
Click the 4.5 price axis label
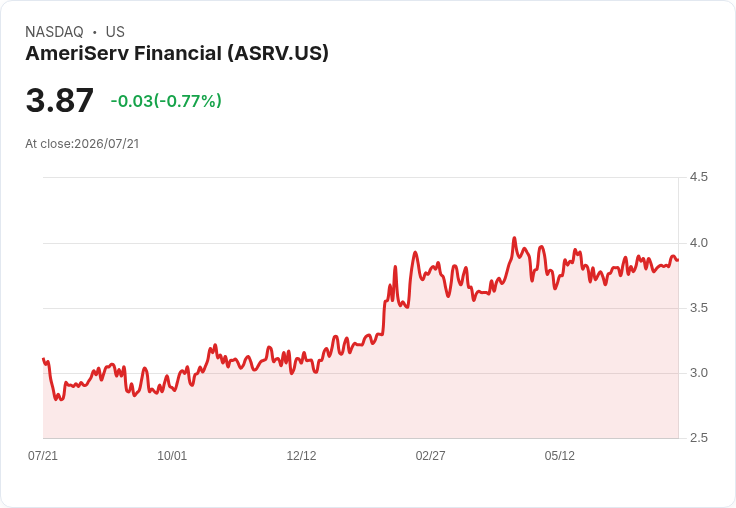(x=698, y=177)
